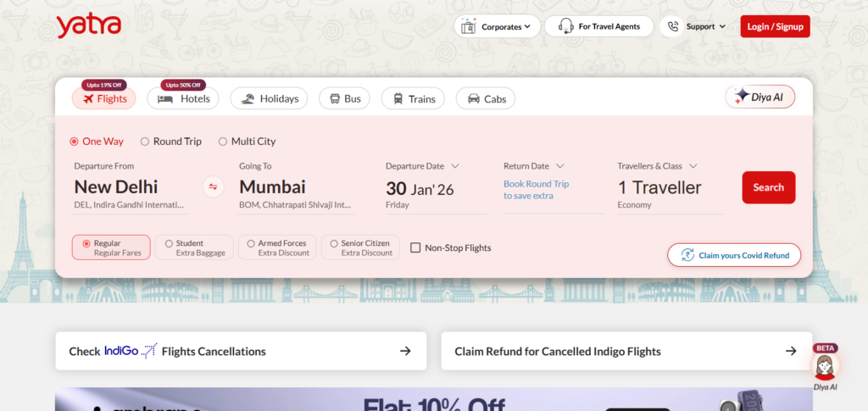Open Check IndiGo Flights Cancellations card
Screen dimensions: 868x411
tap(241, 351)
